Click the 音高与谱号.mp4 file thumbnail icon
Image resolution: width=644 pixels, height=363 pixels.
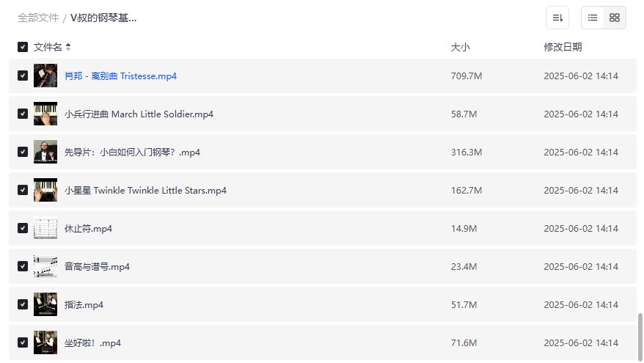(45, 267)
